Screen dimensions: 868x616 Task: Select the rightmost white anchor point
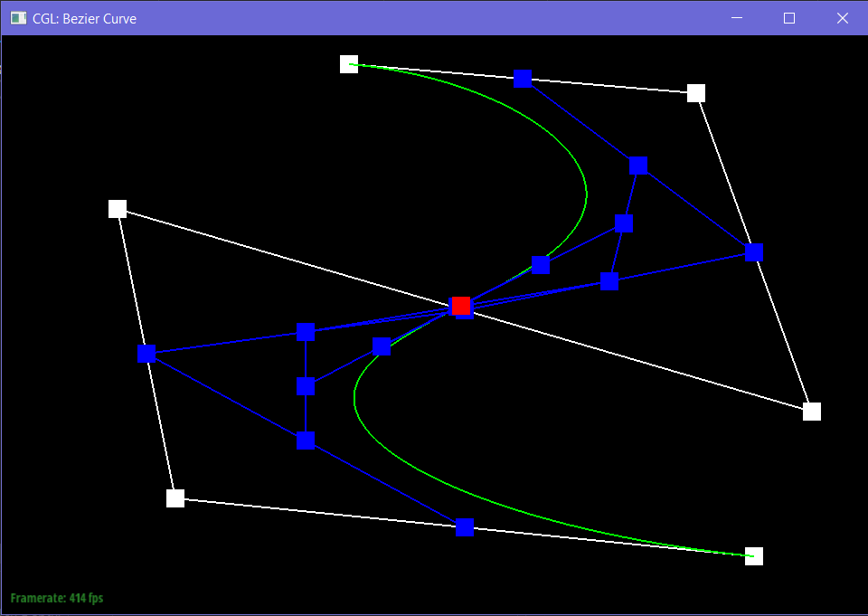[811, 411]
